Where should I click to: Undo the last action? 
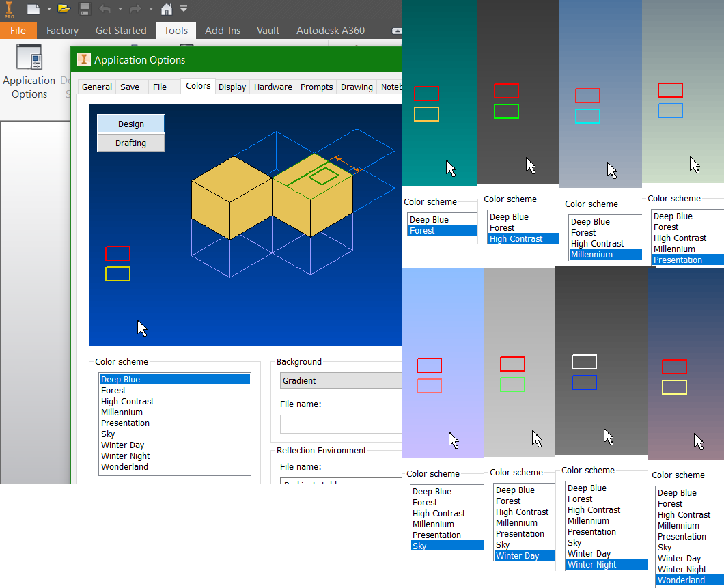(106, 9)
